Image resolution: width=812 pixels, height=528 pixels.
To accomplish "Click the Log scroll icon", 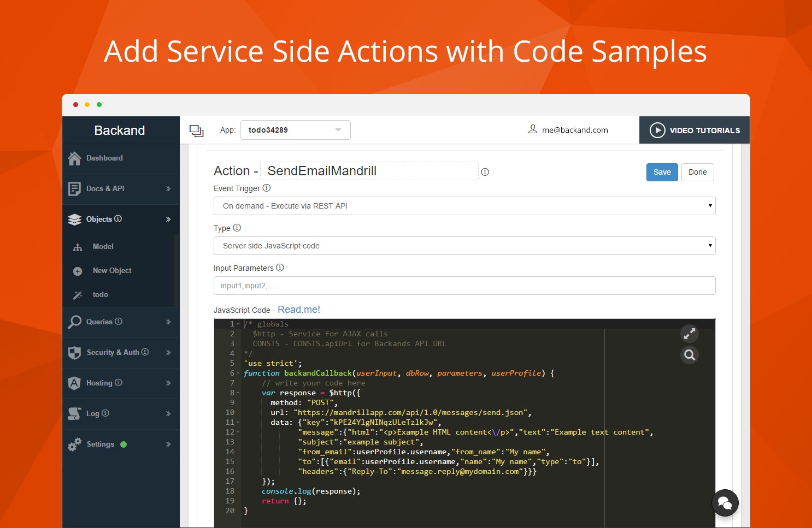I will 74,414.
